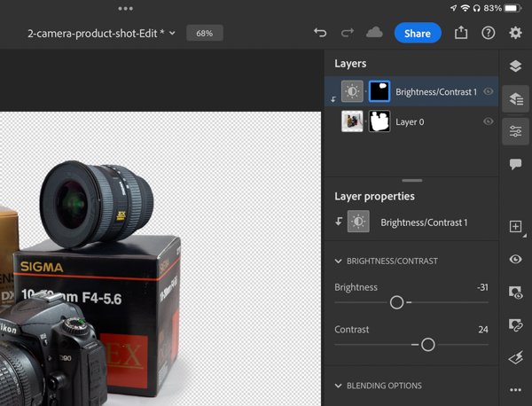Open app settings gear icon
The width and height of the screenshot is (532, 406).
click(x=515, y=33)
